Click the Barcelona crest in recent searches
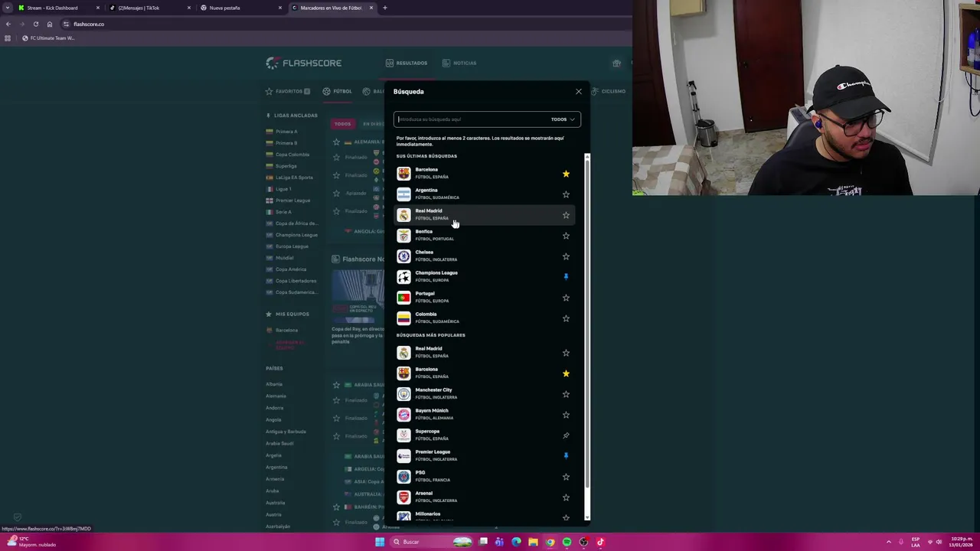Image resolution: width=980 pixels, height=551 pixels. pos(403,174)
